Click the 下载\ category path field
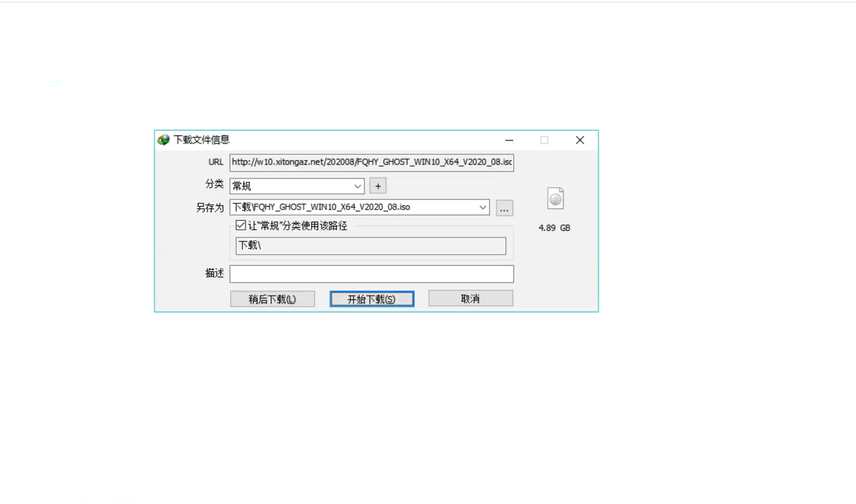The width and height of the screenshot is (856, 504). pos(371,246)
